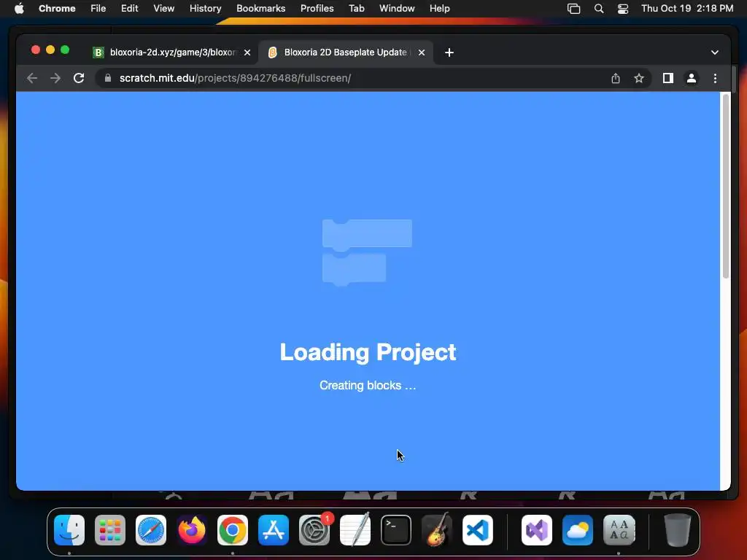Open the History menu
This screenshot has height=560, width=747.
tap(205, 9)
